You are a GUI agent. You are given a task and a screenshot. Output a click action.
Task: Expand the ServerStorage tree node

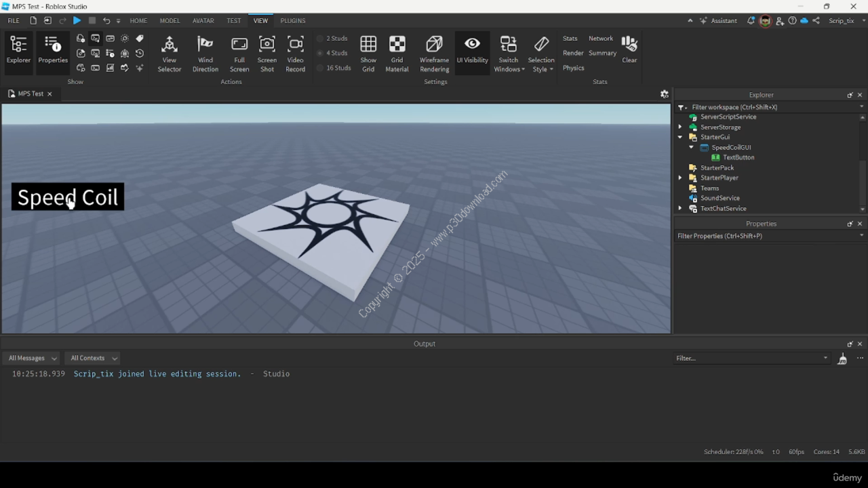pyautogui.click(x=680, y=127)
